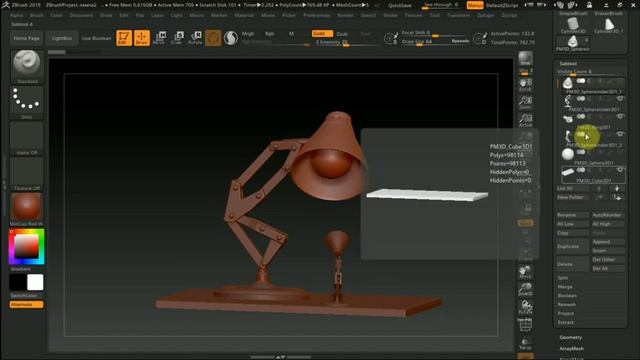Toggle Live Boolean button
The height and width of the screenshot is (360, 640).
[97, 38]
